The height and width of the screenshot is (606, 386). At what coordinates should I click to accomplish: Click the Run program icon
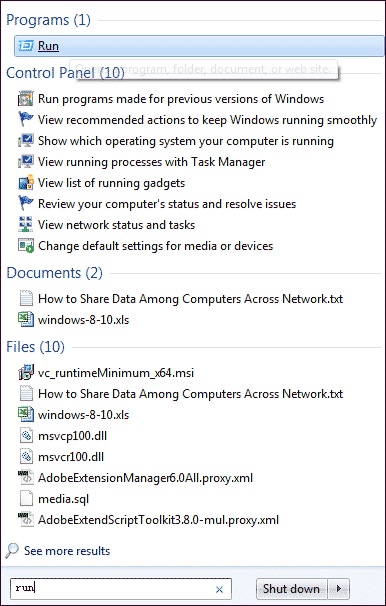[26, 46]
